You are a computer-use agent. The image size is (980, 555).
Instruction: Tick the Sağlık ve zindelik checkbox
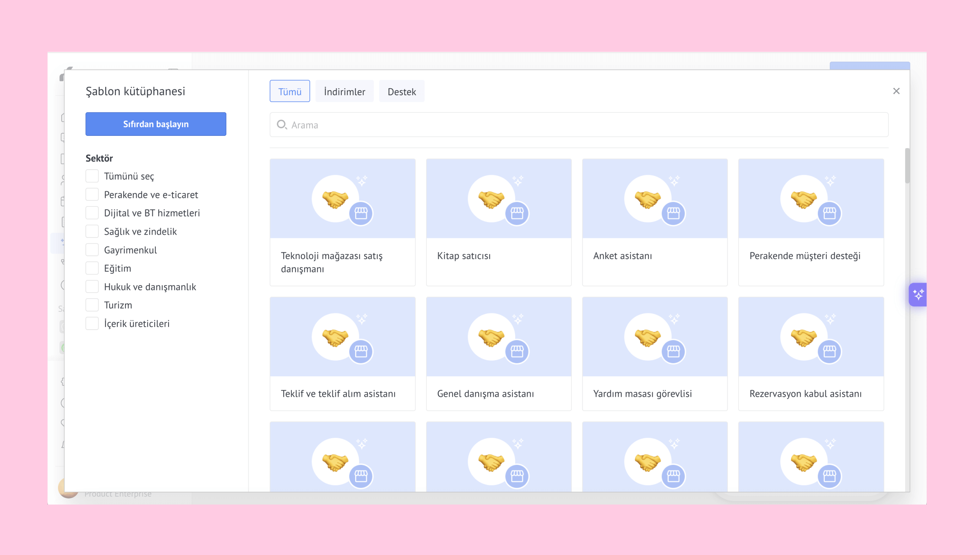92,231
